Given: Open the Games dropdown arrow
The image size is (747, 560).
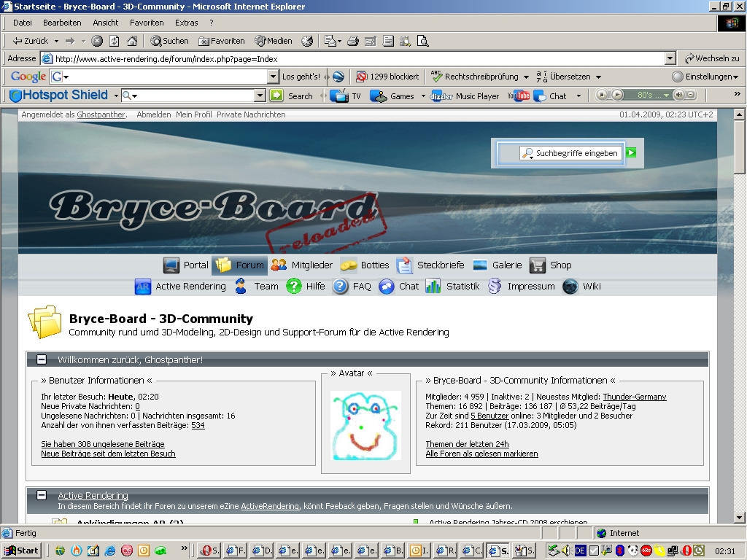Looking at the screenshot, I should point(423,96).
